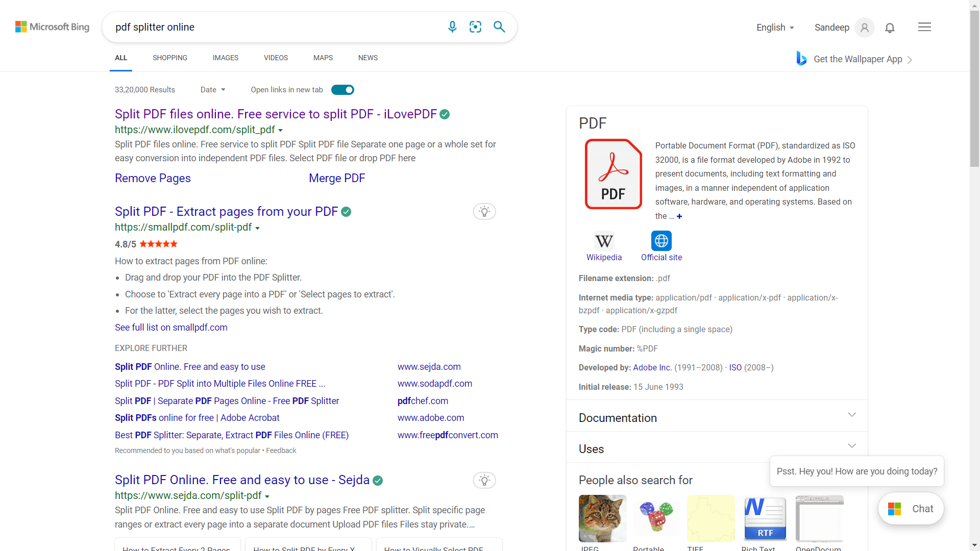
Task: Open the notifications bell icon
Action: click(x=890, y=28)
